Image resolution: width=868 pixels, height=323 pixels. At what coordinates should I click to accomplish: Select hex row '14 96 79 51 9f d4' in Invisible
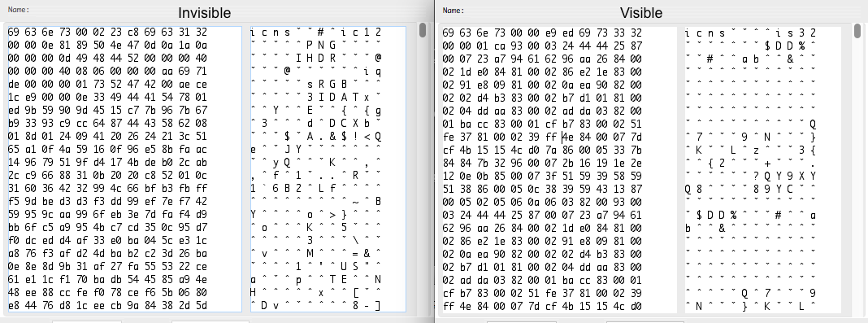(108, 163)
